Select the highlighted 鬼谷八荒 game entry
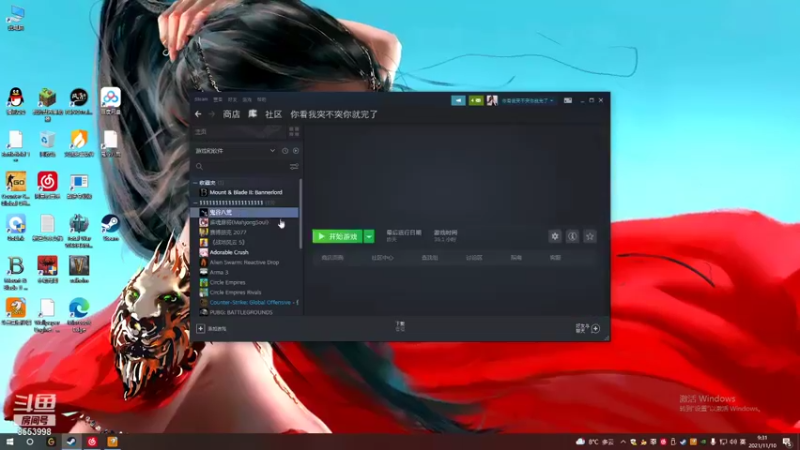This screenshot has height=450, width=800. click(245, 212)
